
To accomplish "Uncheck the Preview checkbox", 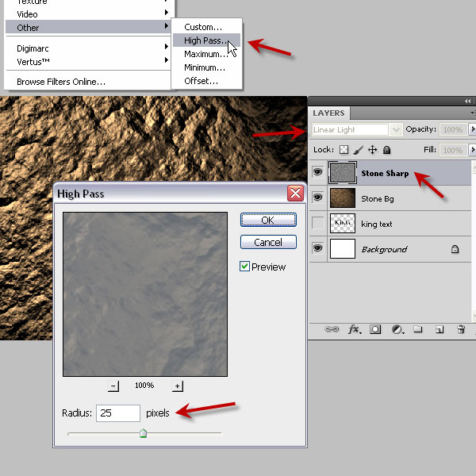I will [x=244, y=267].
